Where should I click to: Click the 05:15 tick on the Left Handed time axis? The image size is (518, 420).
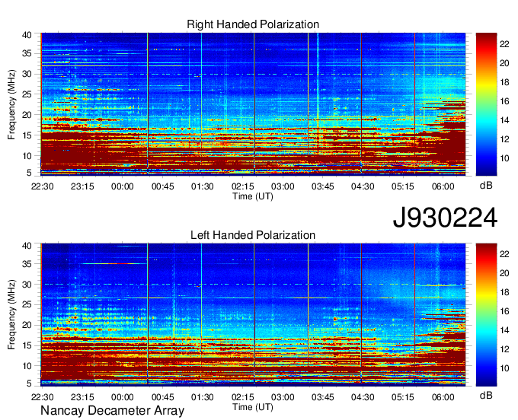[403, 397]
